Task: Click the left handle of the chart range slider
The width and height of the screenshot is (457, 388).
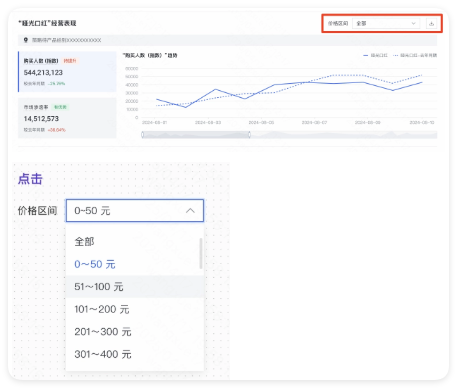Action: (x=143, y=135)
